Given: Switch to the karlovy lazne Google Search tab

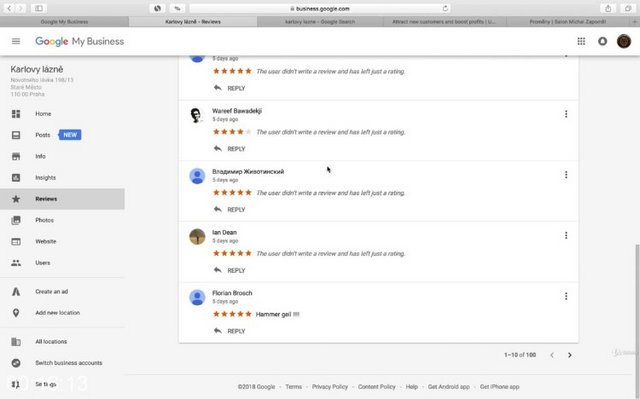Looking at the screenshot, I should click(320, 22).
